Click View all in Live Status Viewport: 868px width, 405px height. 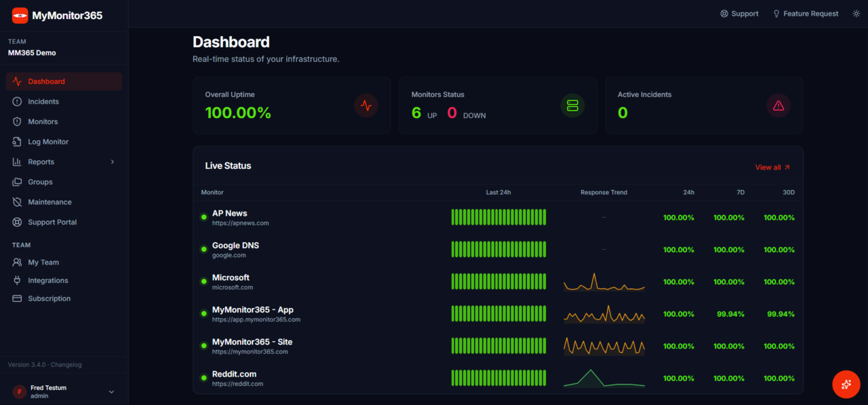[x=772, y=168]
